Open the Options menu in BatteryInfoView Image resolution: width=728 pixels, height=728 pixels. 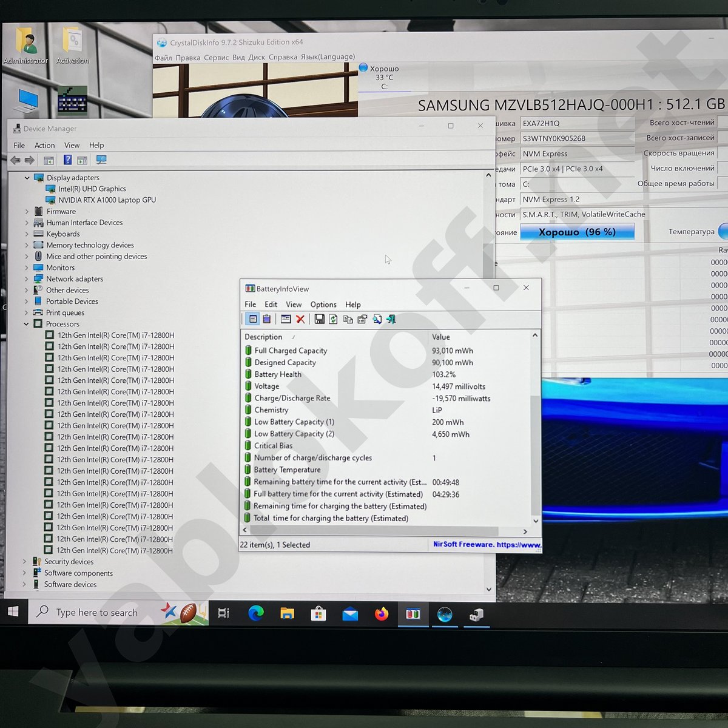tap(323, 304)
